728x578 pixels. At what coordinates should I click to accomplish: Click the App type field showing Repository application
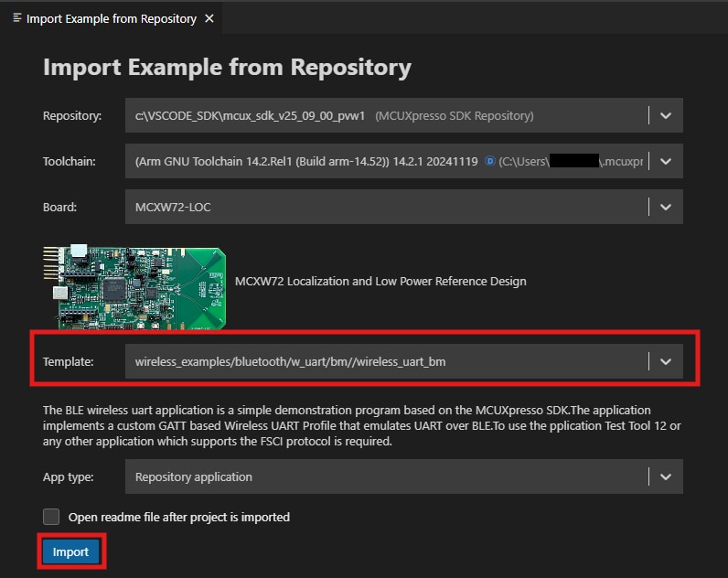pos(404,476)
